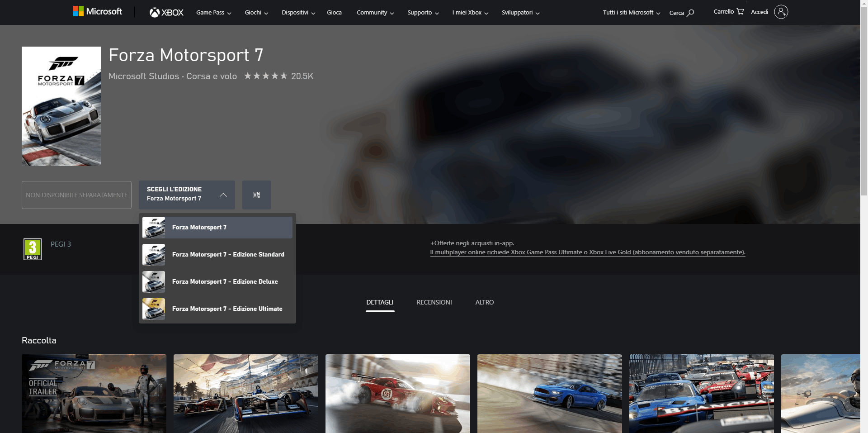868x433 pixels.
Task: Open the blue Mustang screenshot
Action: (550, 394)
